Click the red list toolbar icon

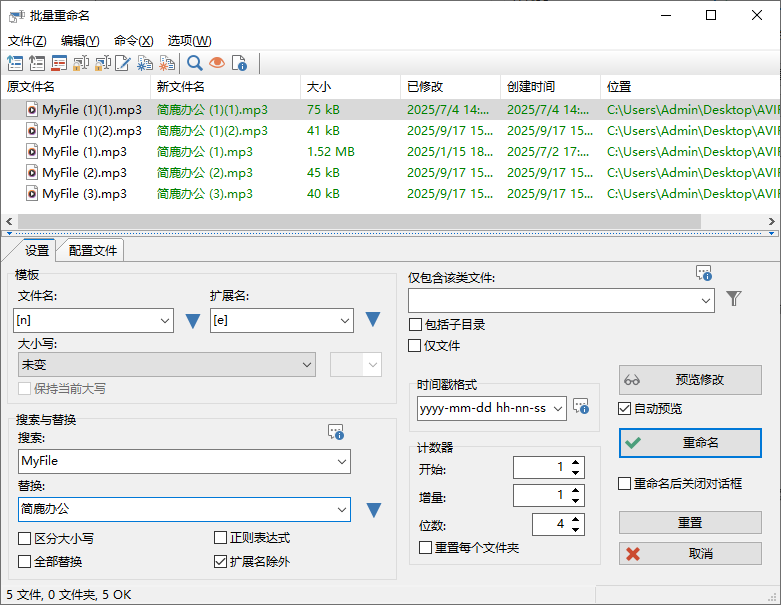tap(59, 64)
